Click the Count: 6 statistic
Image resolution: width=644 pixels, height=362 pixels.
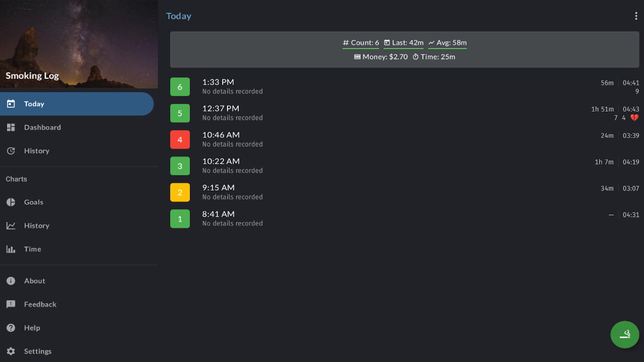click(x=361, y=43)
